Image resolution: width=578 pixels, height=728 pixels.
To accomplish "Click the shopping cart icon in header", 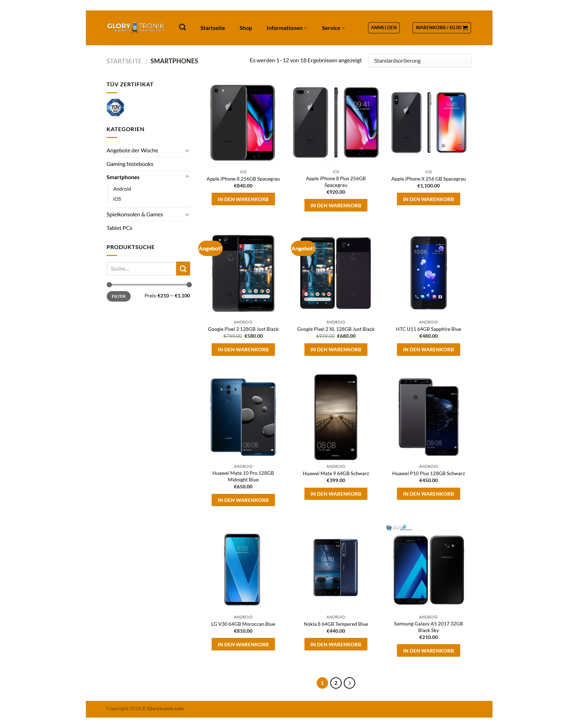I will coord(465,28).
